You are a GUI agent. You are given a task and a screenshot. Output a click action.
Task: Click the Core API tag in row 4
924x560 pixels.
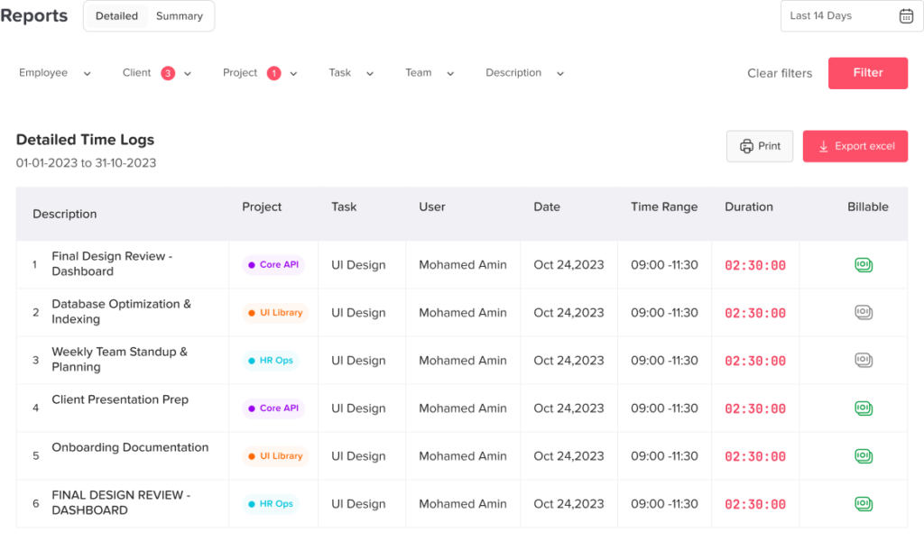click(x=273, y=409)
